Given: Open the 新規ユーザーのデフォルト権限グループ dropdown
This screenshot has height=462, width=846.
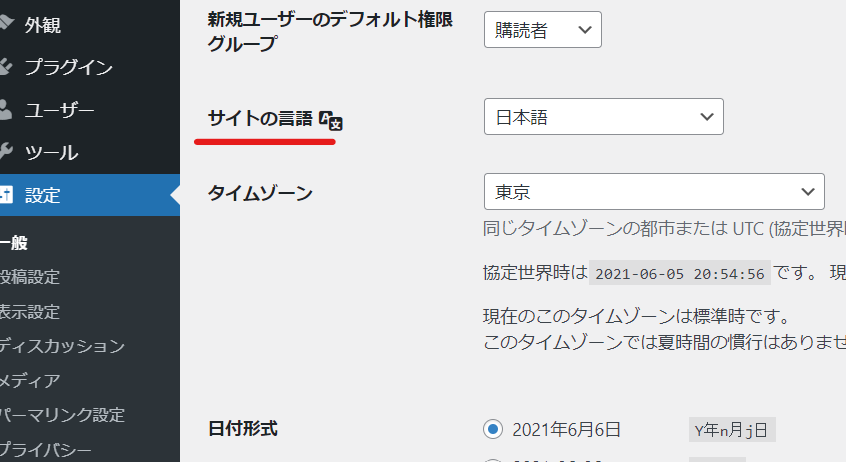Looking at the screenshot, I should click(x=542, y=31).
